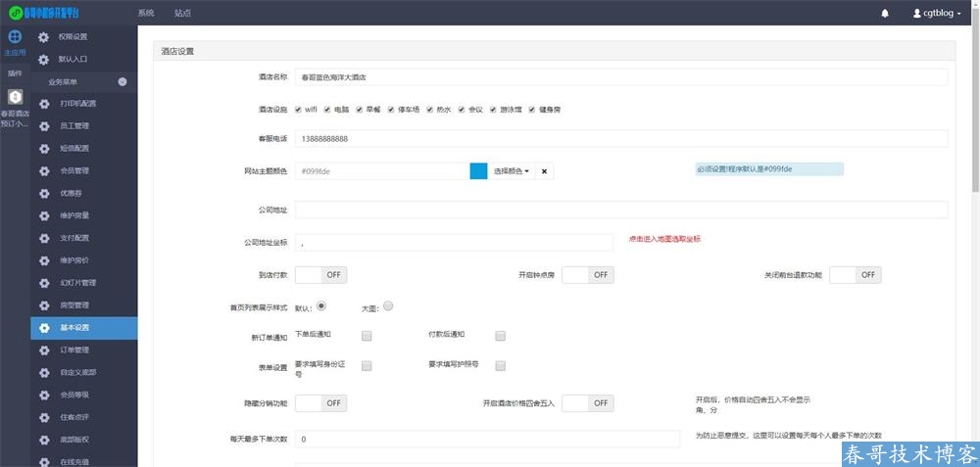Check the 要求填写护照号 checkbox
The height and width of the screenshot is (467, 980).
pos(500,366)
